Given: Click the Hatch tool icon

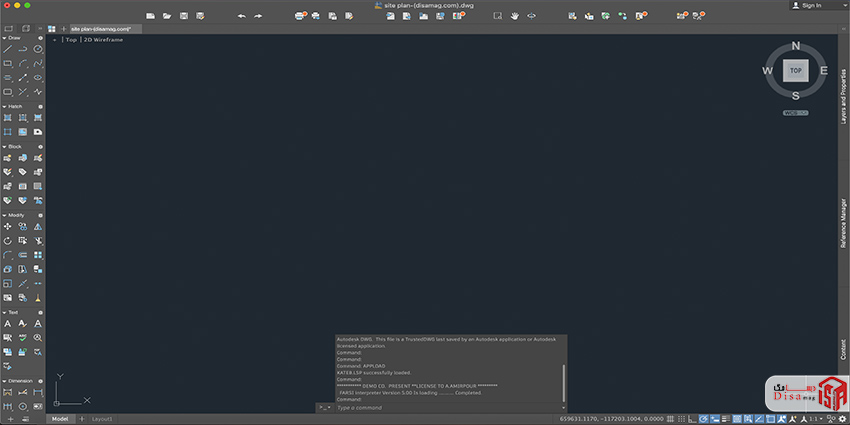Looking at the screenshot, I should (8, 118).
